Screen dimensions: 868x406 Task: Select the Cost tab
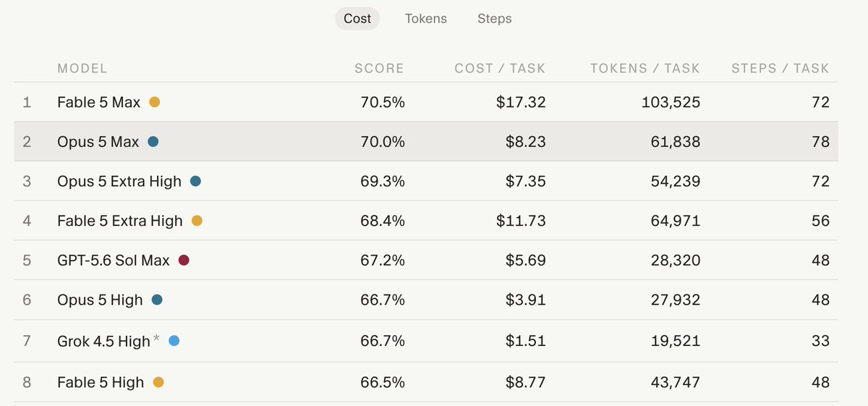click(x=357, y=19)
